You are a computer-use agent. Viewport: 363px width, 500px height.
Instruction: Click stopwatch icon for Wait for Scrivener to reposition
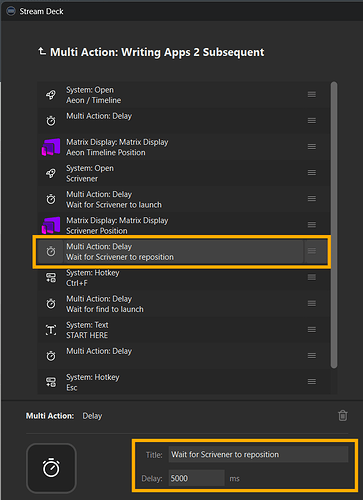[x=51, y=251]
